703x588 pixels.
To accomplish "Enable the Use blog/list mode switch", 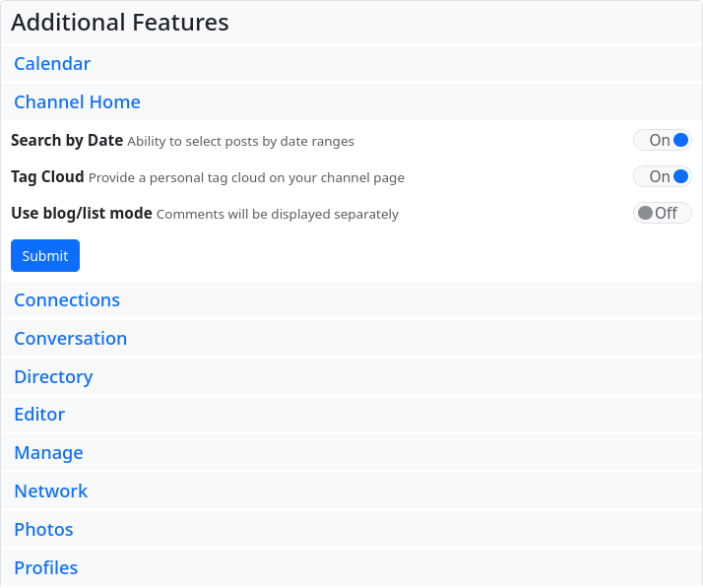I will pos(663,213).
